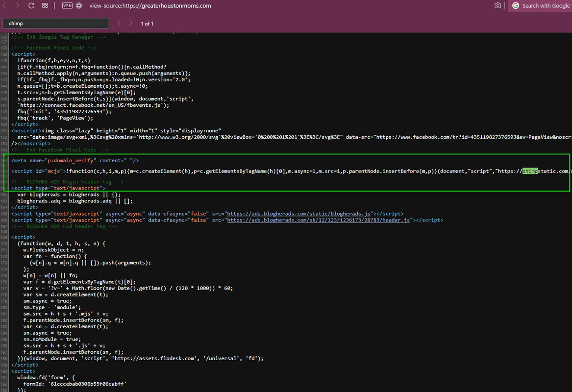Reload the view-source page
572x392 pixels.
(31, 5)
